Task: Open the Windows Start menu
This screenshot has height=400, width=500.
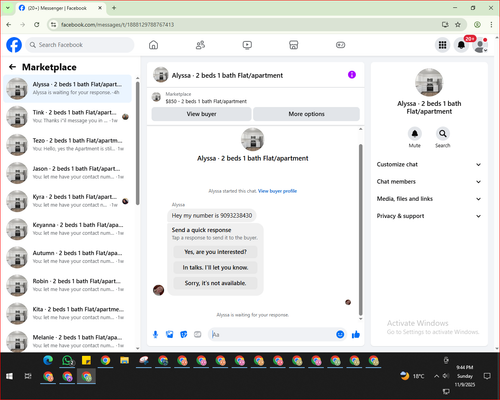Action: pos(9,376)
